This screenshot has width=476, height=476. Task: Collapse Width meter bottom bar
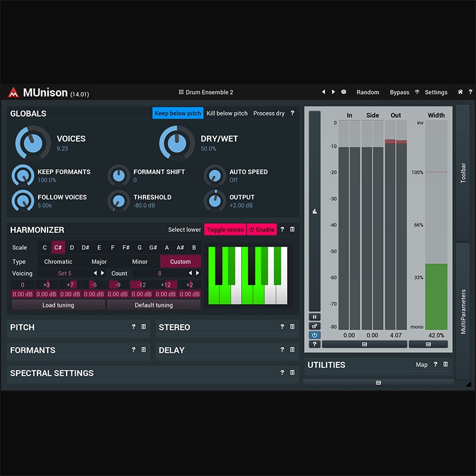(428, 345)
